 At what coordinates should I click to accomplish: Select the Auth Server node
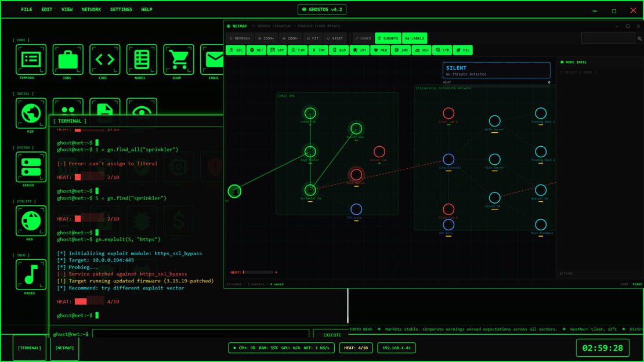(x=494, y=121)
